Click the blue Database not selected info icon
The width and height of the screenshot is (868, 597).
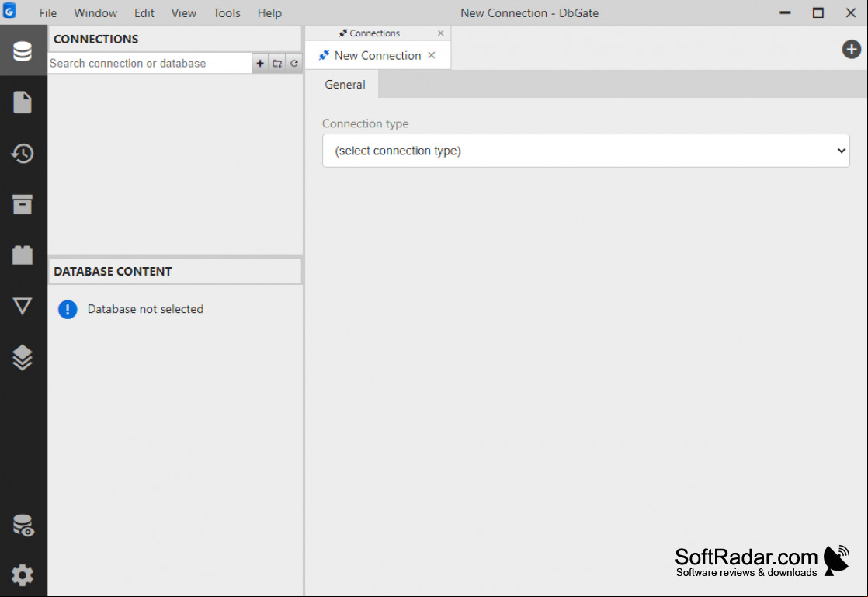(68, 309)
